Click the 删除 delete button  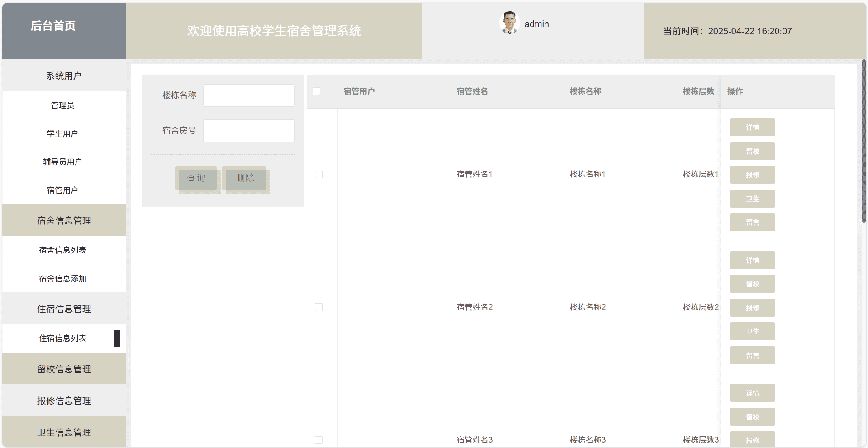coord(245,178)
